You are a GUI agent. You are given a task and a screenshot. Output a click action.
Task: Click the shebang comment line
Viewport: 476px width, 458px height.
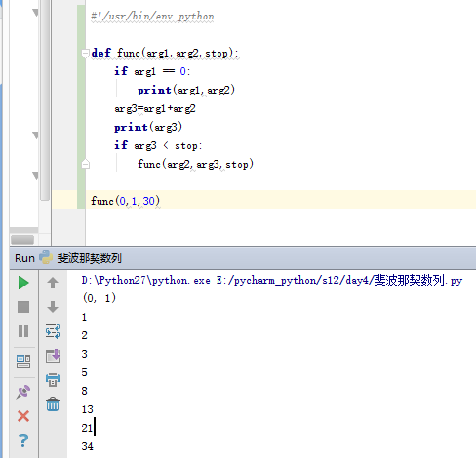[152, 17]
